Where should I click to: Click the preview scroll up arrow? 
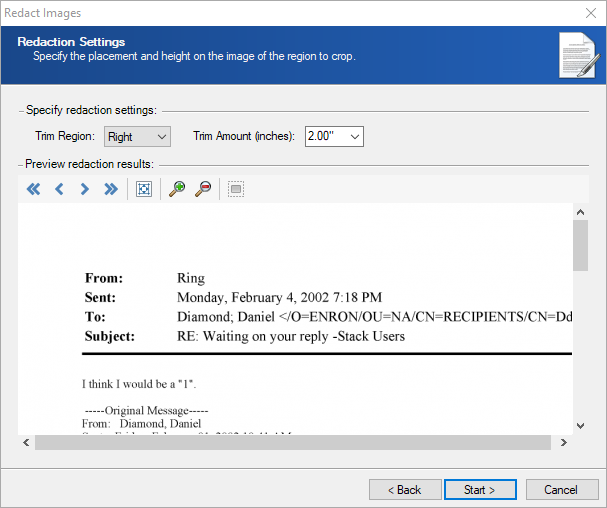tap(580, 211)
